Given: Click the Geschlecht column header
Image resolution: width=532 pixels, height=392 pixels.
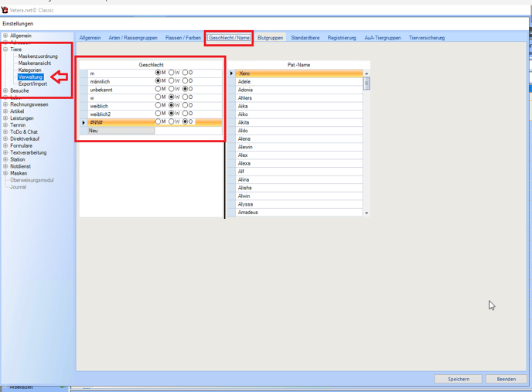Looking at the screenshot, I should (x=151, y=64).
